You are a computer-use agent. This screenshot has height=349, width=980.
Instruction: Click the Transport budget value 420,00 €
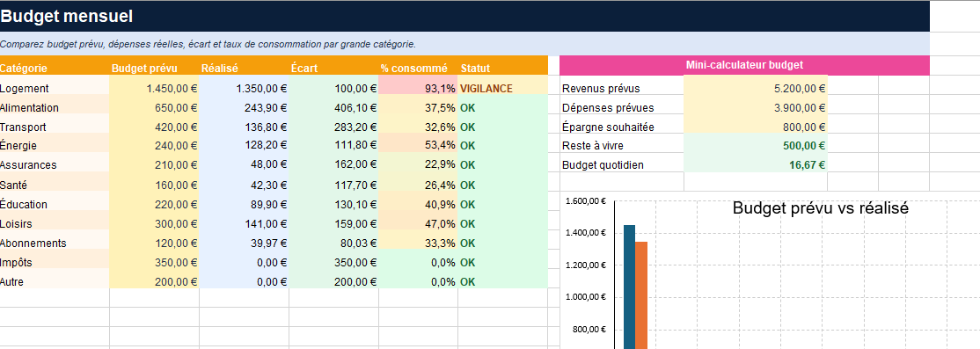154,127
